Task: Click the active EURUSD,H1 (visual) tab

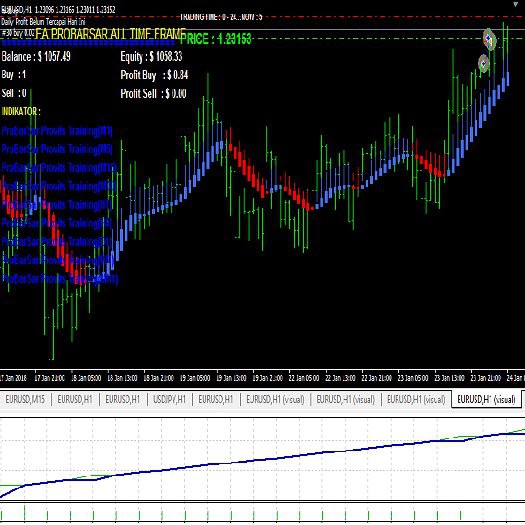Action: (x=486, y=399)
